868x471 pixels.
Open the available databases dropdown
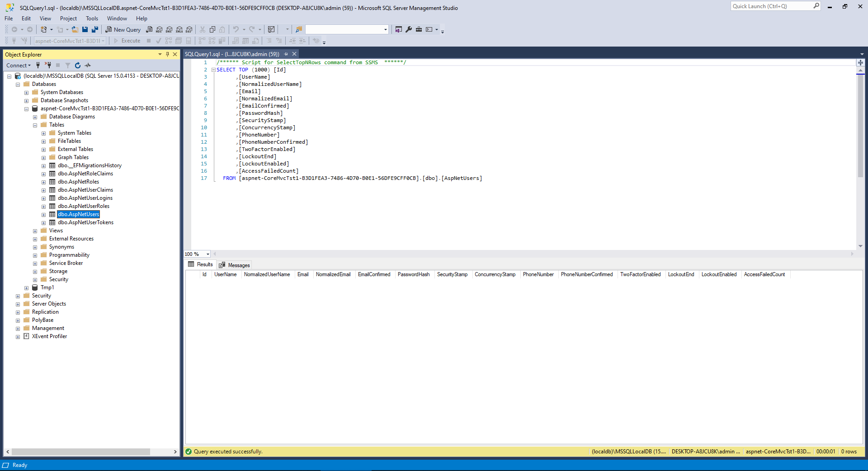point(103,41)
